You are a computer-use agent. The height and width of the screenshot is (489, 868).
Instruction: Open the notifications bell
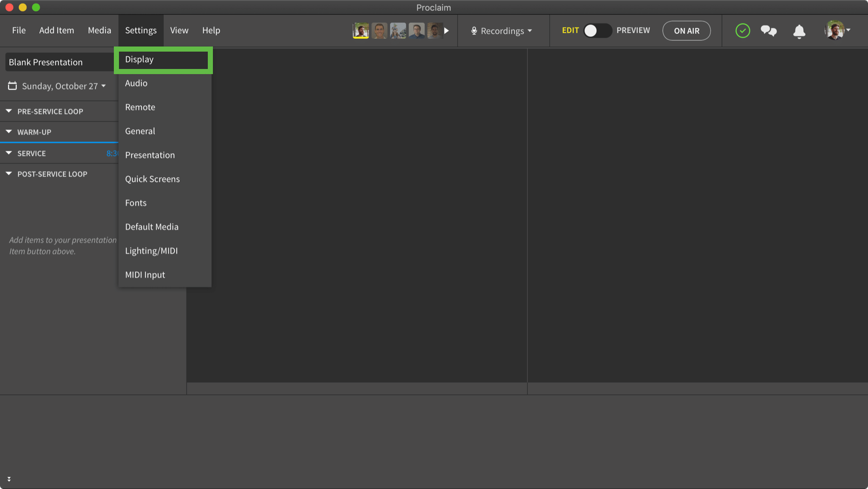point(799,31)
